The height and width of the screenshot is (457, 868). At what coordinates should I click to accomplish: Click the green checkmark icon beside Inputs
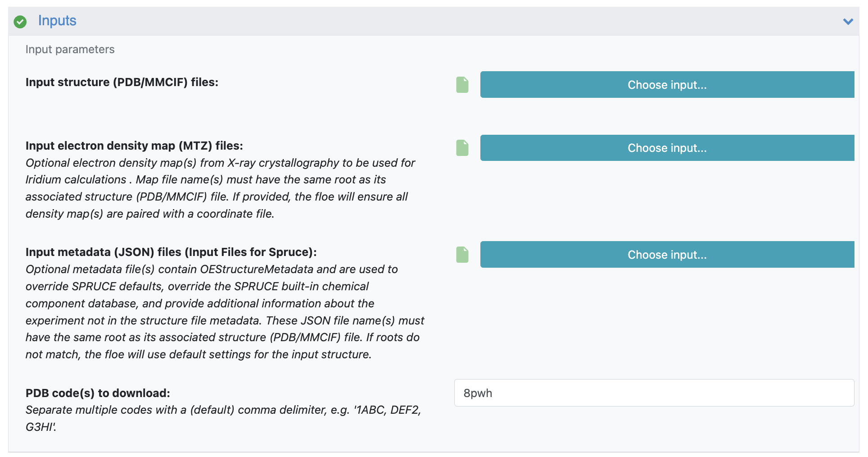tap(20, 21)
